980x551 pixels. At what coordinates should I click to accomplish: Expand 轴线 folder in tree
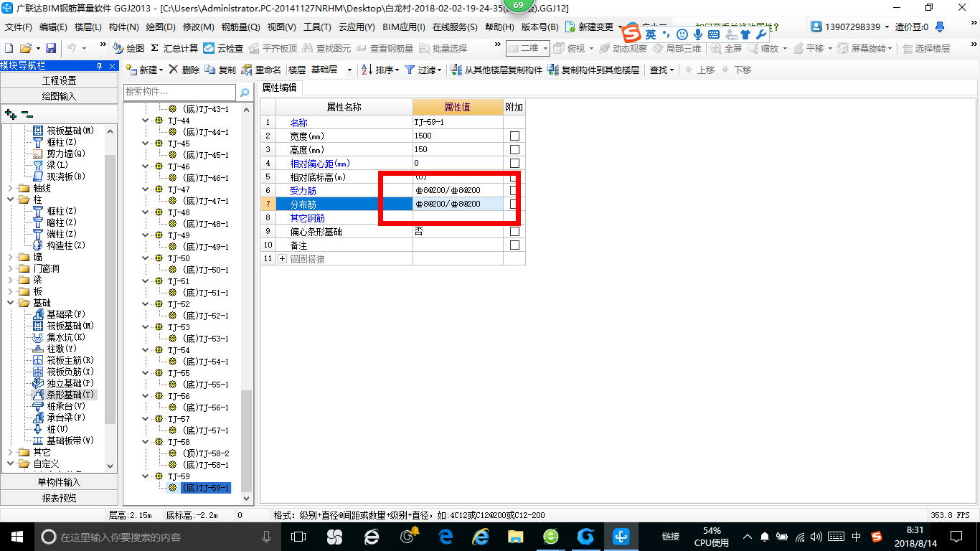[x=10, y=188]
